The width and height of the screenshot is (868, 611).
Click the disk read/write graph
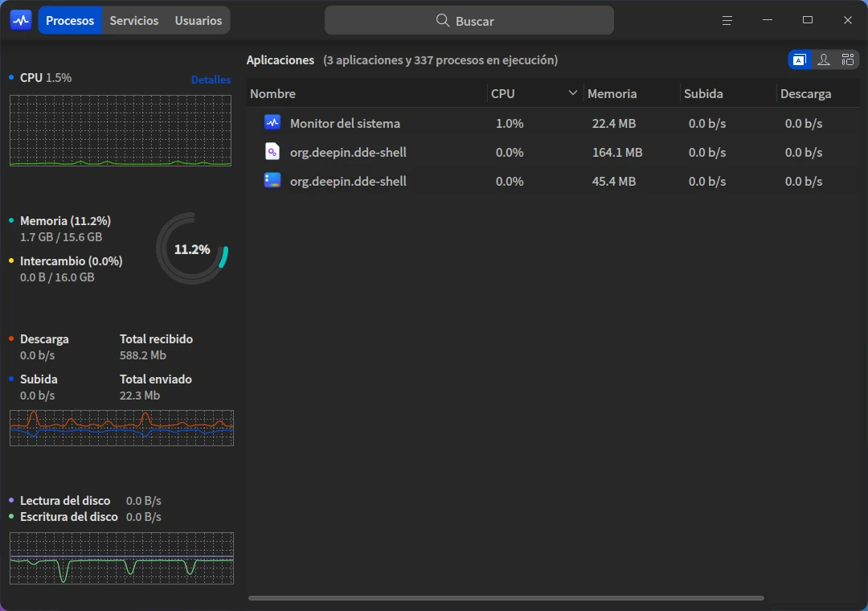click(122, 558)
